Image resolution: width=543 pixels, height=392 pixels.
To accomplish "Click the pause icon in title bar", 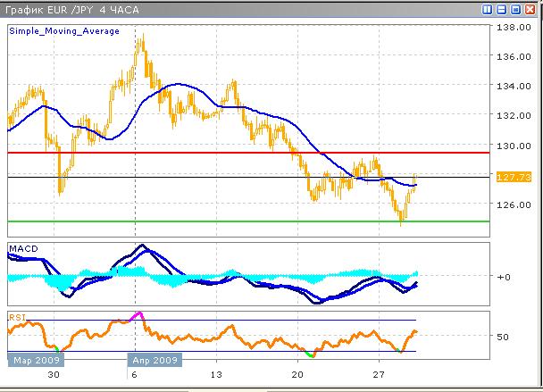I will 486,9.
